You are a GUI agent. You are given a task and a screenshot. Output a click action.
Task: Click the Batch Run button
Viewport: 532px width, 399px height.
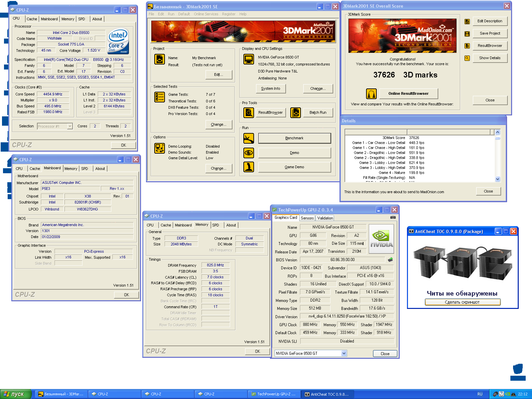pos(318,113)
